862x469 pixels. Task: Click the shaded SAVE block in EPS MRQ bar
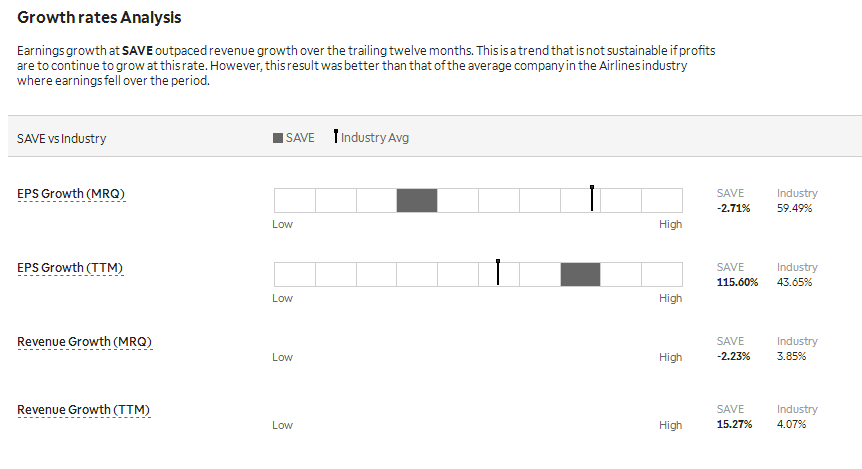pos(417,200)
